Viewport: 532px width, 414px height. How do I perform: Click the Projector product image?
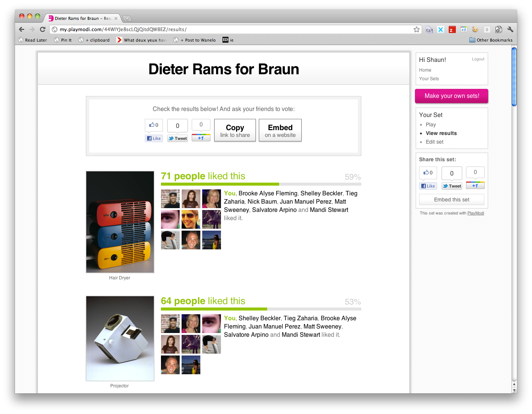point(120,339)
